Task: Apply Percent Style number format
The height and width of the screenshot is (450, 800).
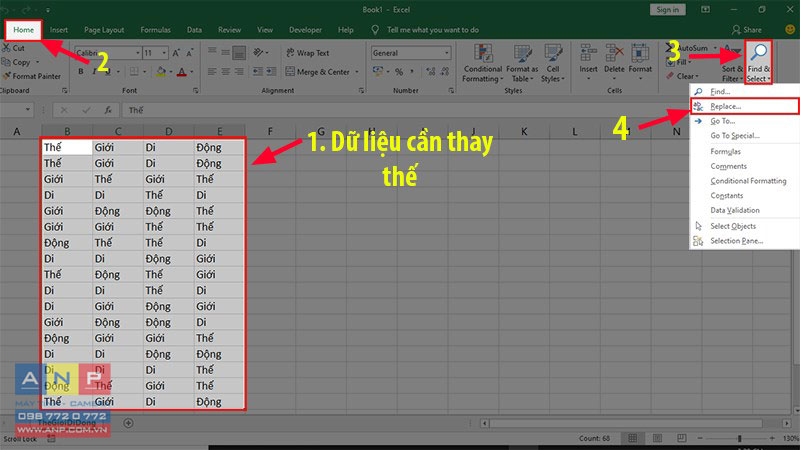Action: coord(399,72)
